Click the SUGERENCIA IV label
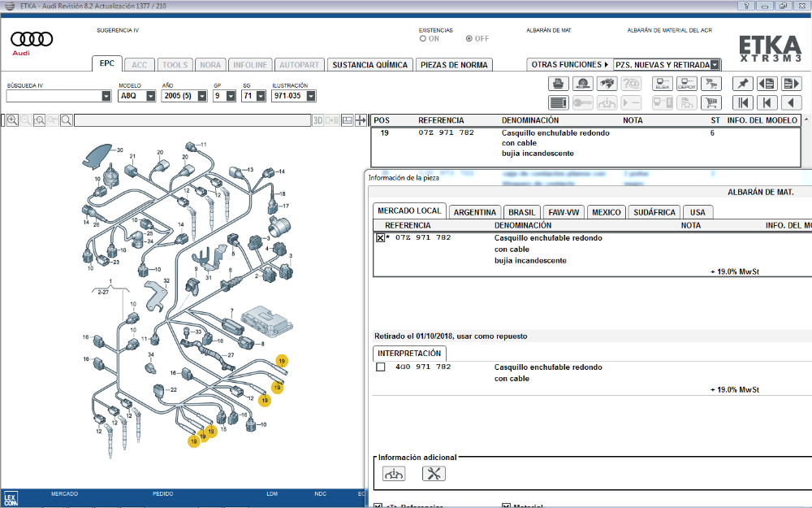This screenshot has width=812, height=508. (x=118, y=31)
